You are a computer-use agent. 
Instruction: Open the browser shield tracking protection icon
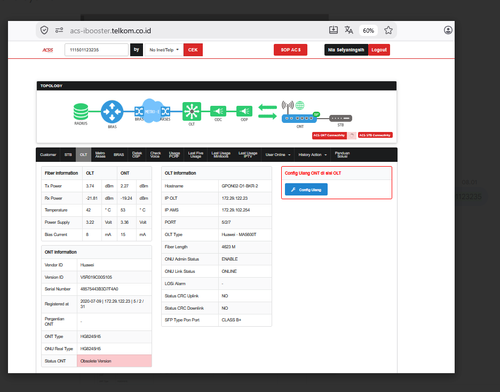pos(44,30)
